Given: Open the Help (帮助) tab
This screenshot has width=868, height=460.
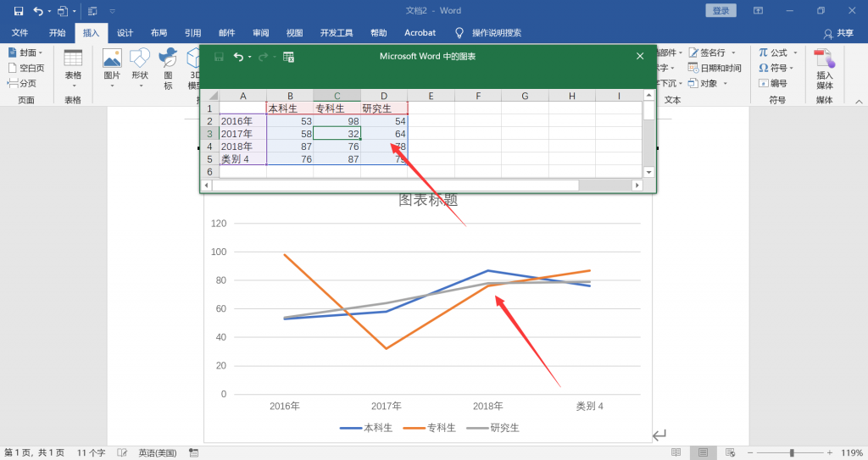Looking at the screenshot, I should (x=379, y=33).
